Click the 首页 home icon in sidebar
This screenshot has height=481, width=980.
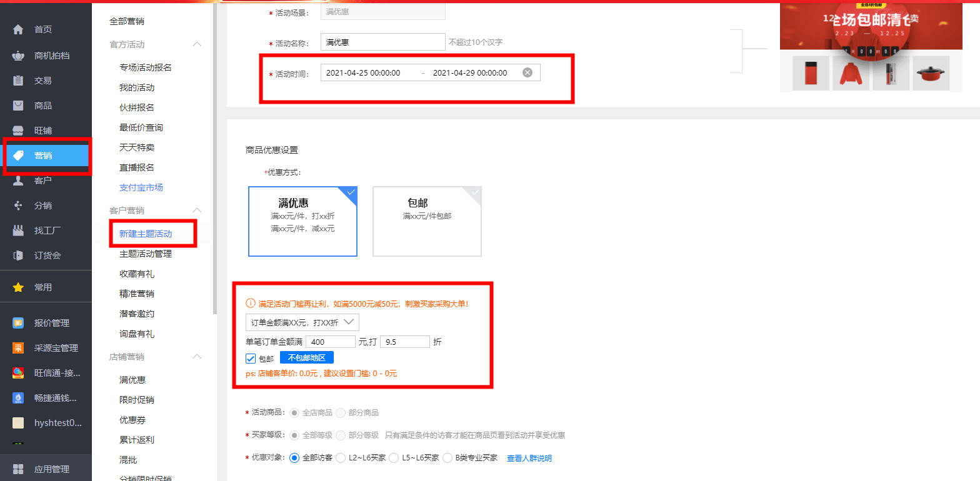tap(18, 30)
